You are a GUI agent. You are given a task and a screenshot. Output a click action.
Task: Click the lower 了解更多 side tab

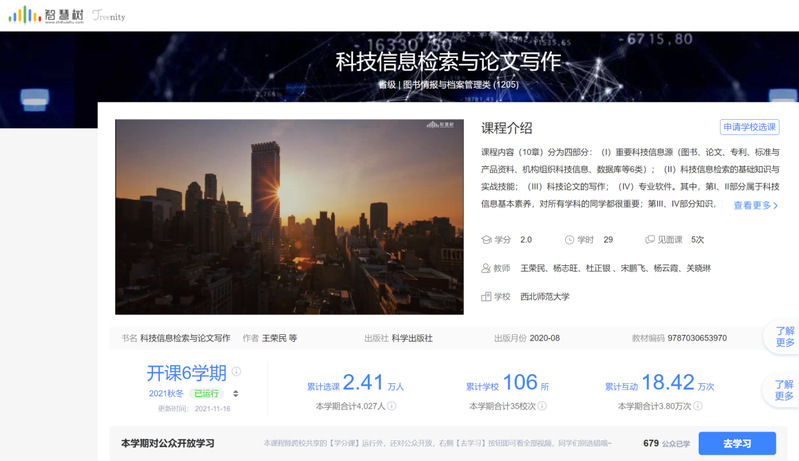[784, 390]
